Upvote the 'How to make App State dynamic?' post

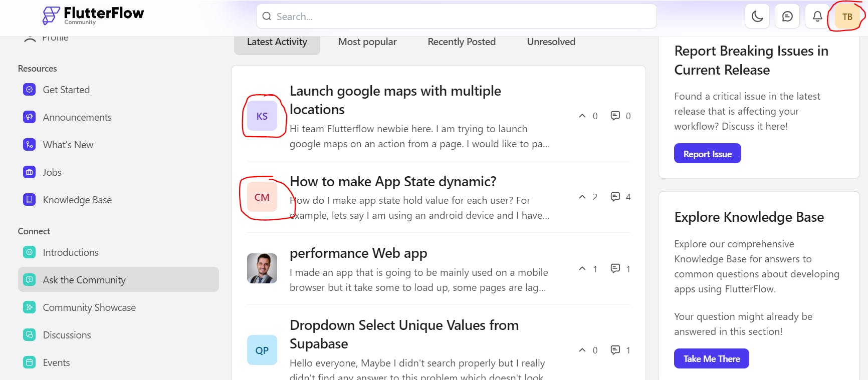tap(582, 197)
